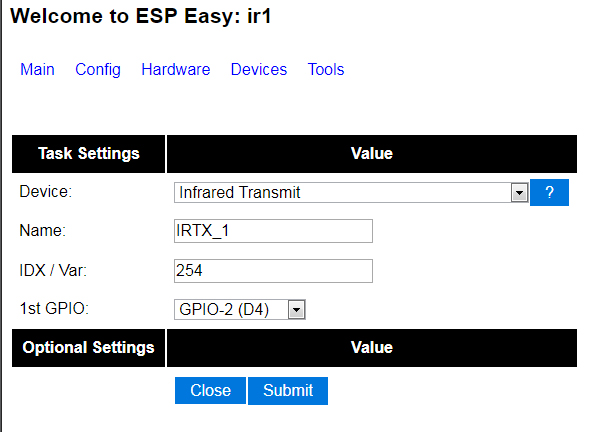Navigate to the Devices page
Viewport: 609px width, 432px height.
(x=259, y=70)
